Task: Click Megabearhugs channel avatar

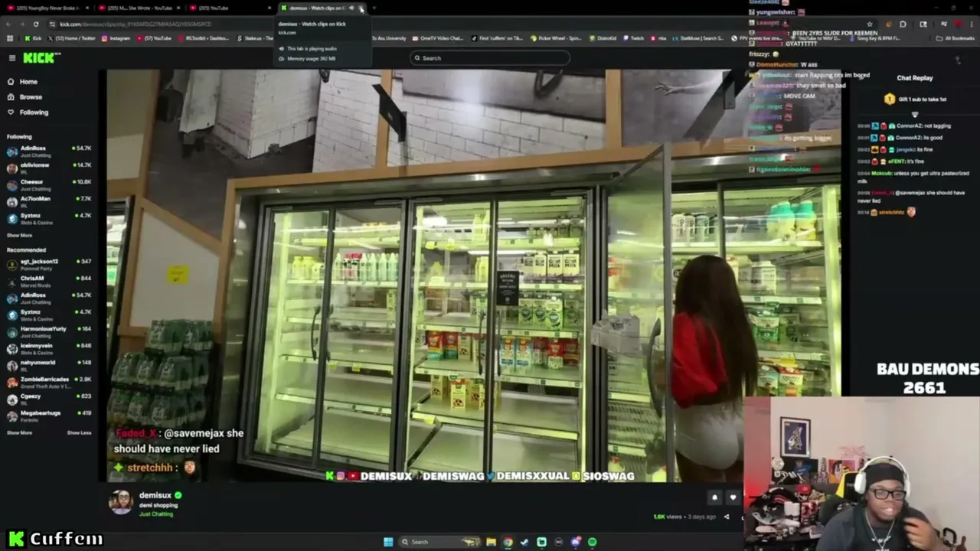Action: 12,416
